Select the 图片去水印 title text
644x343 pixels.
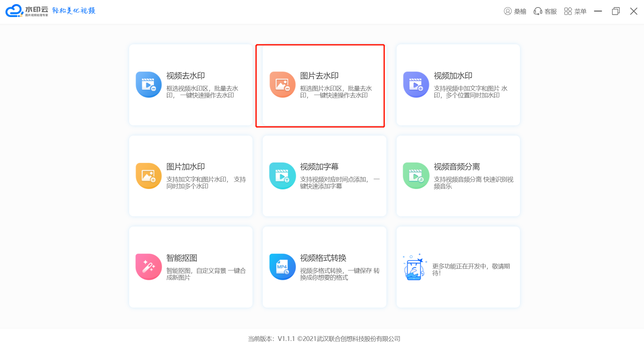pyautogui.click(x=319, y=76)
